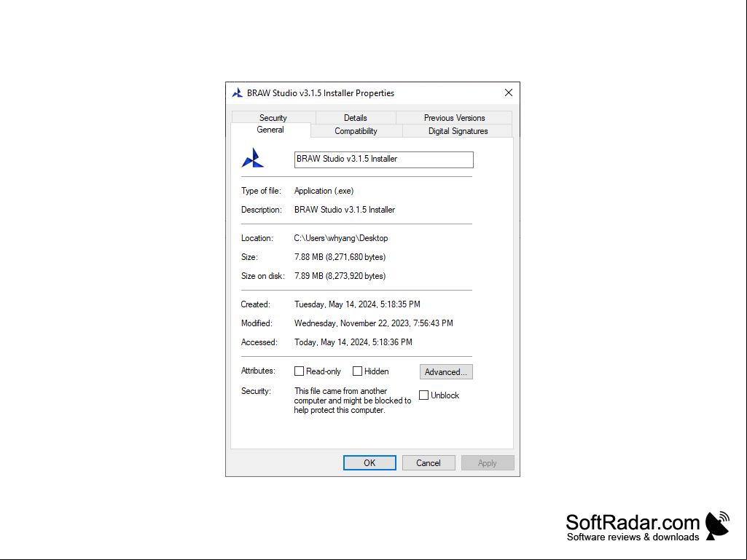This screenshot has width=747, height=560.
Task: Click the Description value BRAW Studio v3.1.5 Installer
Action: 345,210
